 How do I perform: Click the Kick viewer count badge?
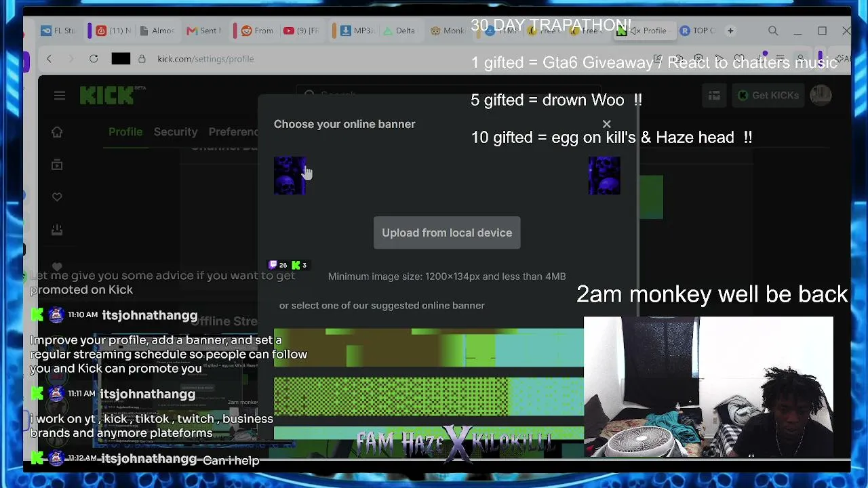click(300, 265)
